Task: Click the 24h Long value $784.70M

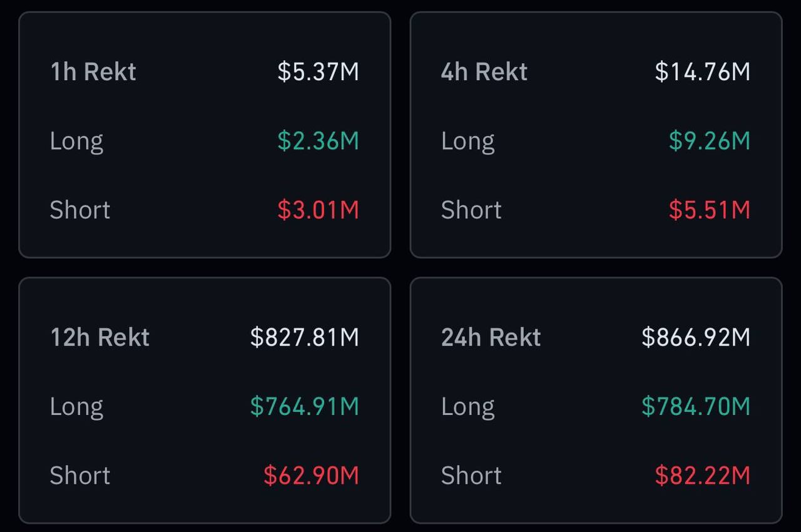Action: (695, 406)
